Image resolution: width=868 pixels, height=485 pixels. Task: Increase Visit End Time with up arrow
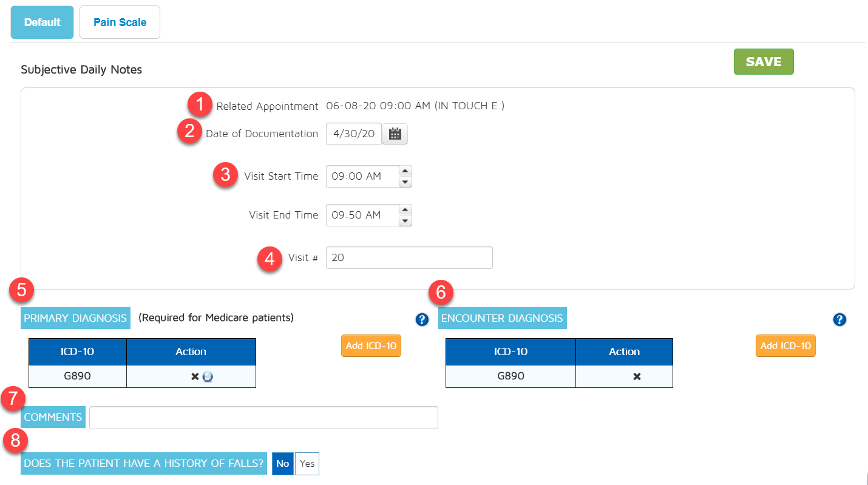pyautogui.click(x=405, y=210)
